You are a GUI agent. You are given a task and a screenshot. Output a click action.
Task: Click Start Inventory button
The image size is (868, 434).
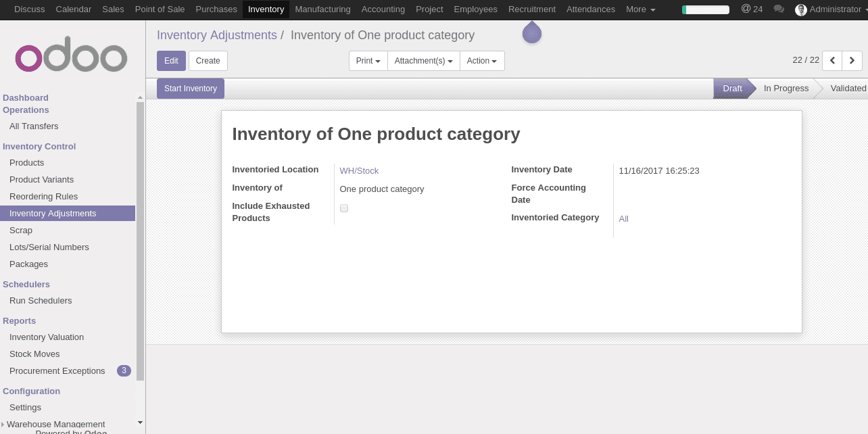click(x=191, y=89)
